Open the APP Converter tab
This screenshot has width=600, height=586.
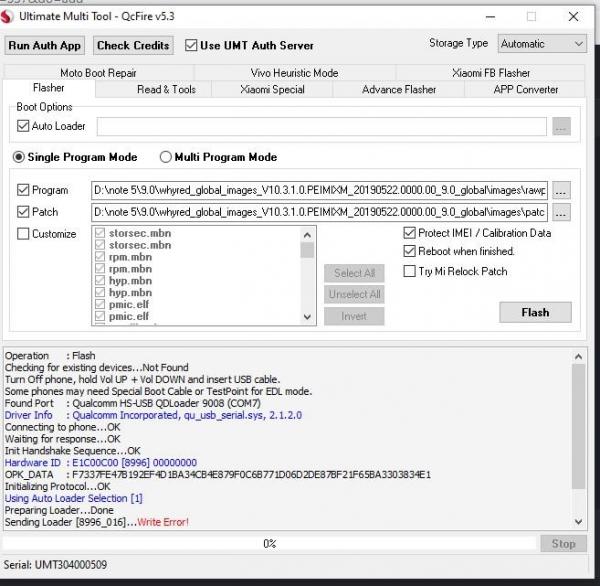click(526, 90)
